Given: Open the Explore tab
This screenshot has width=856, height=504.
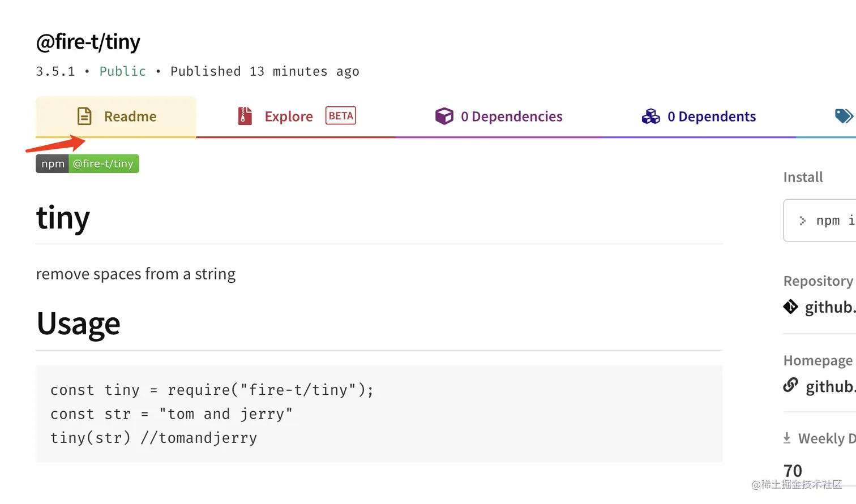Looking at the screenshot, I should coord(289,117).
